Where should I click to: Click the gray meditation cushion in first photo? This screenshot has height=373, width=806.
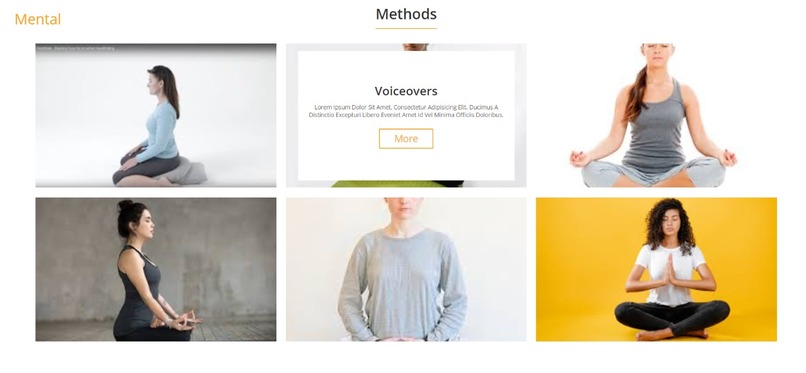[x=189, y=171]
